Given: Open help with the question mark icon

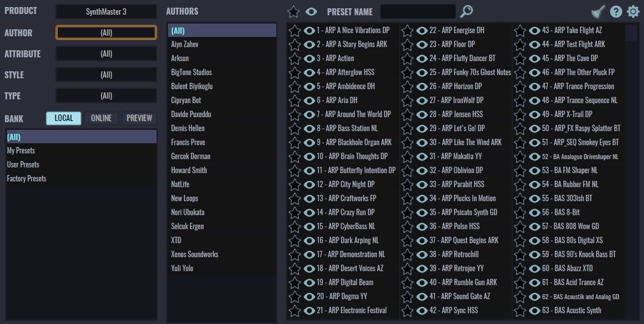Looking at the screenshot, I should [x=615, y=12].
